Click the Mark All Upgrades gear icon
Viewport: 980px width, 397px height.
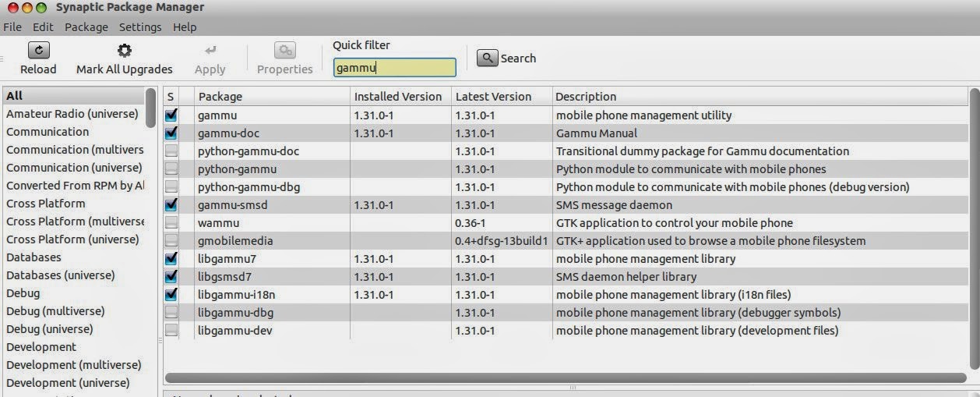pos(125,50)
